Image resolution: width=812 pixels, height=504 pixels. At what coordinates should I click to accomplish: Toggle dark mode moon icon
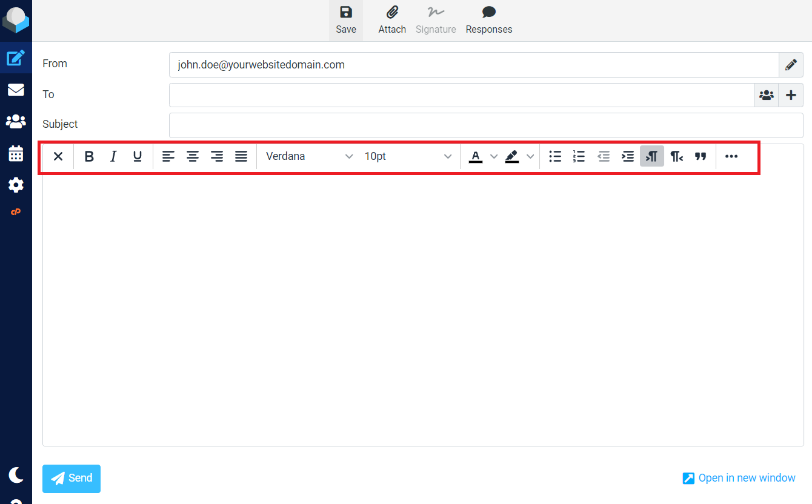tap(16, 475)
